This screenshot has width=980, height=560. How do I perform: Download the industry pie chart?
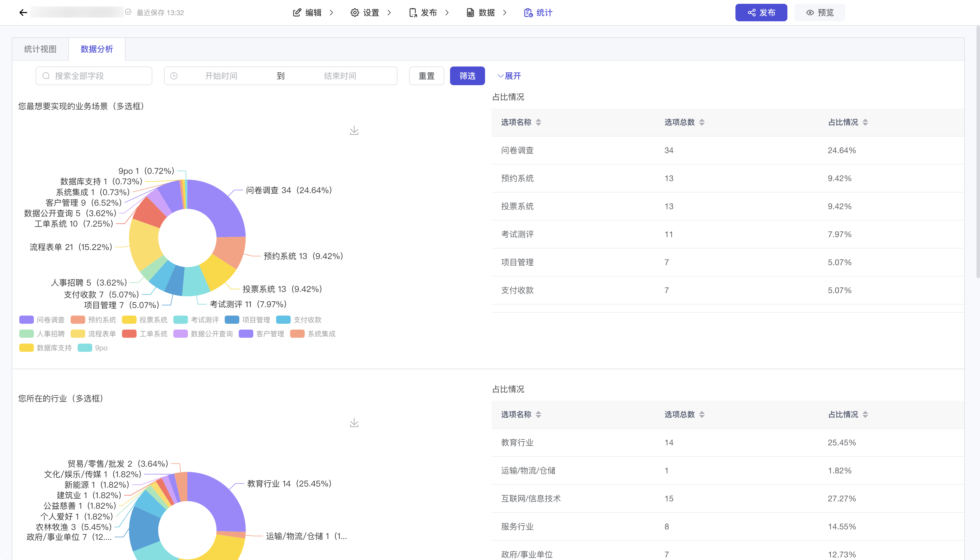tap(354, 423)
